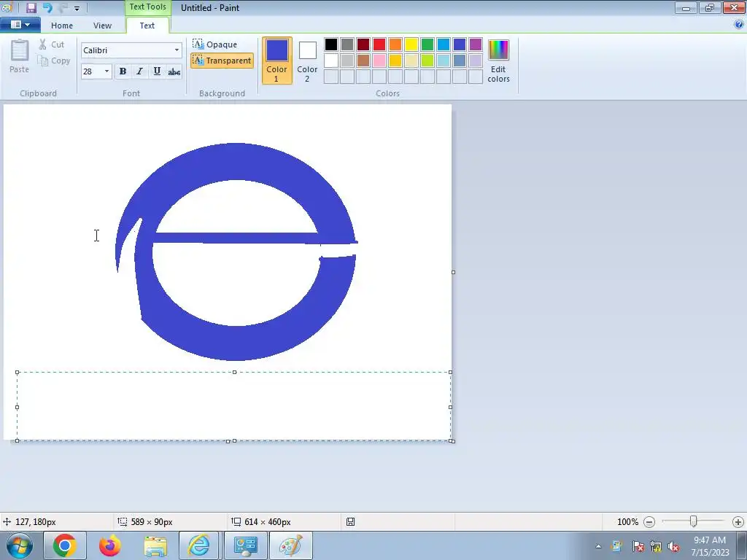Open Google Chrome from taskbar
This screenshot has height=560, width=747.
65,545
